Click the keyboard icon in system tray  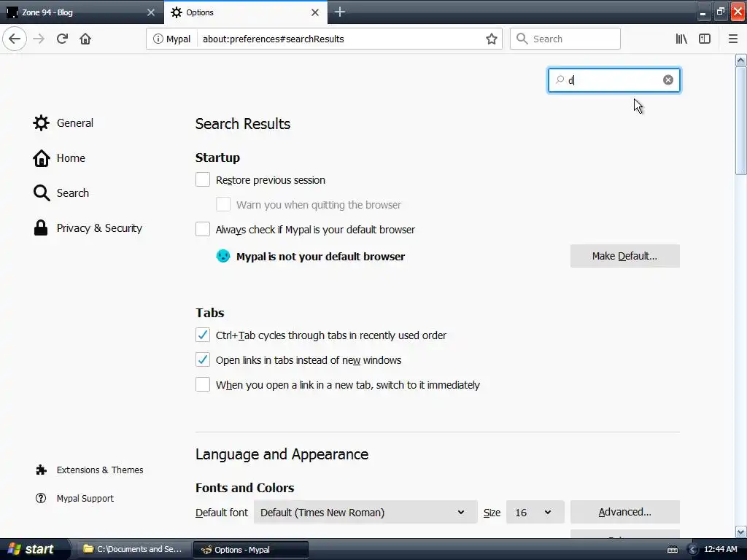click(672, 550)
